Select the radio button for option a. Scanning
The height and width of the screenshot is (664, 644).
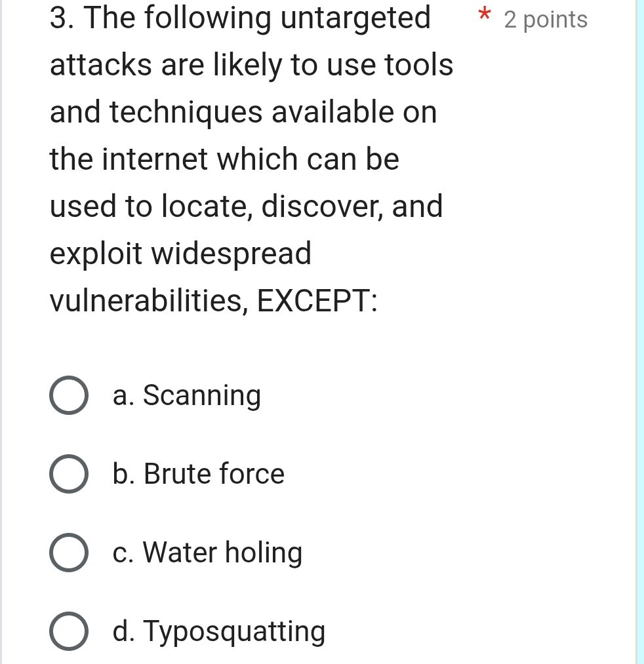point(68,395)
